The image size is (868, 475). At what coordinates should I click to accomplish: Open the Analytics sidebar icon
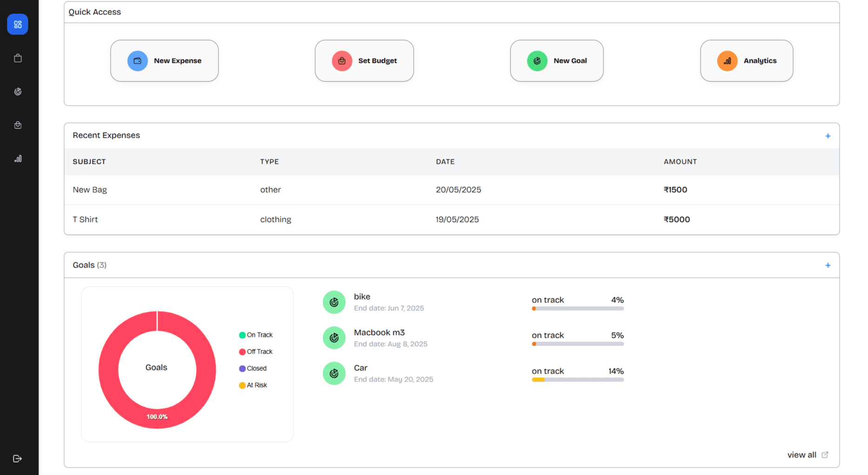point(18,158)
